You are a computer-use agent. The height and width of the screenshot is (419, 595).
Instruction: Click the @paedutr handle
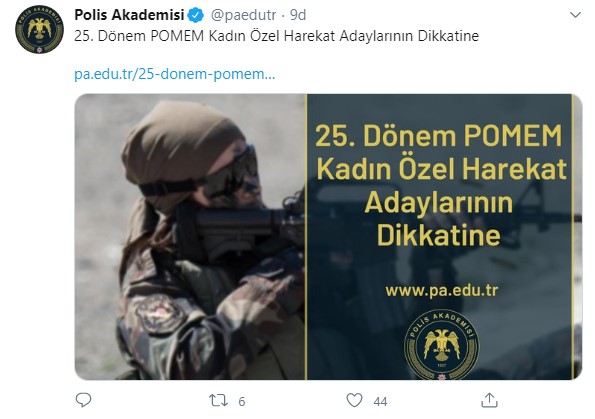point(243,15)
